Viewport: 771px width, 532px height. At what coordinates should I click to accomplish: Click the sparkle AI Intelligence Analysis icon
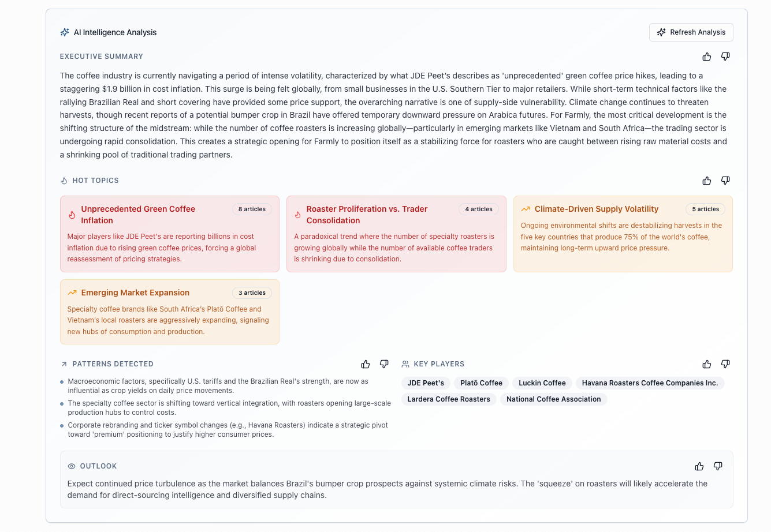(x=64, y=32)
